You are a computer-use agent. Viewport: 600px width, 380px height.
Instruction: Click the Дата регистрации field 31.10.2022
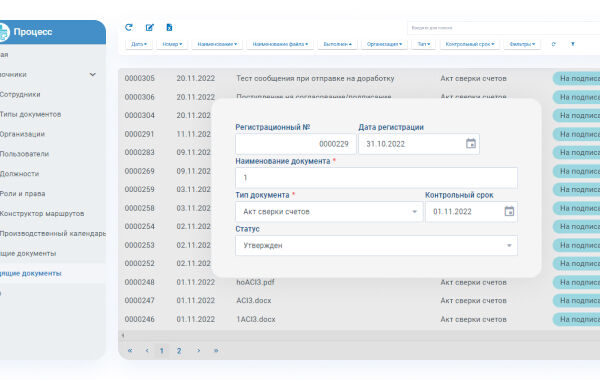(x=419, y=144)
